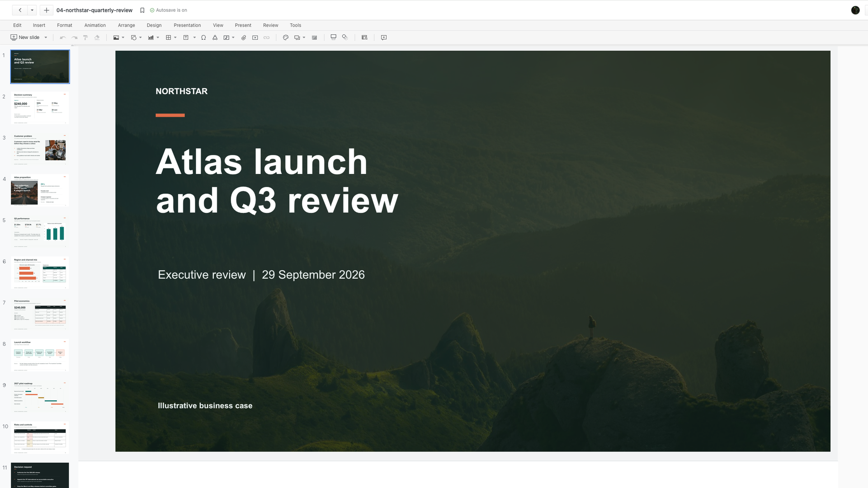Image resolution: width=868 pixels, height=488 pixels.
Task: Click the insert shape icon
Action: point(134,38)
